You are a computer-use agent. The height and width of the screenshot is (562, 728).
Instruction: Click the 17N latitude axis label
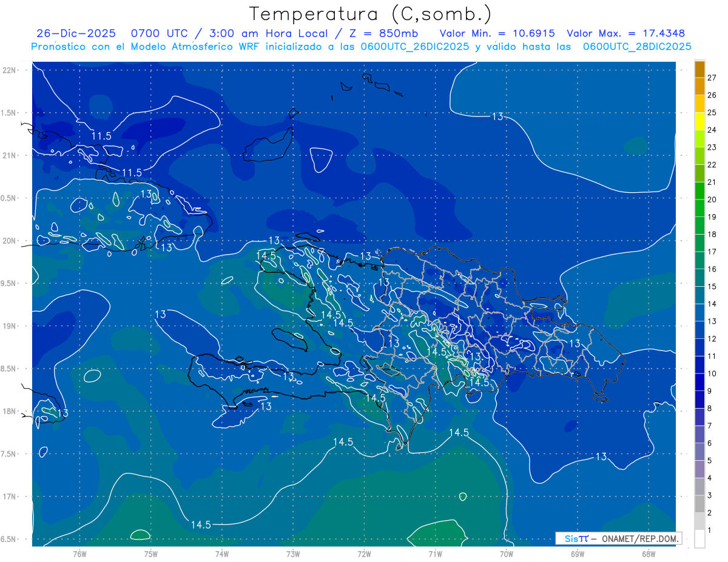[10, 497]
